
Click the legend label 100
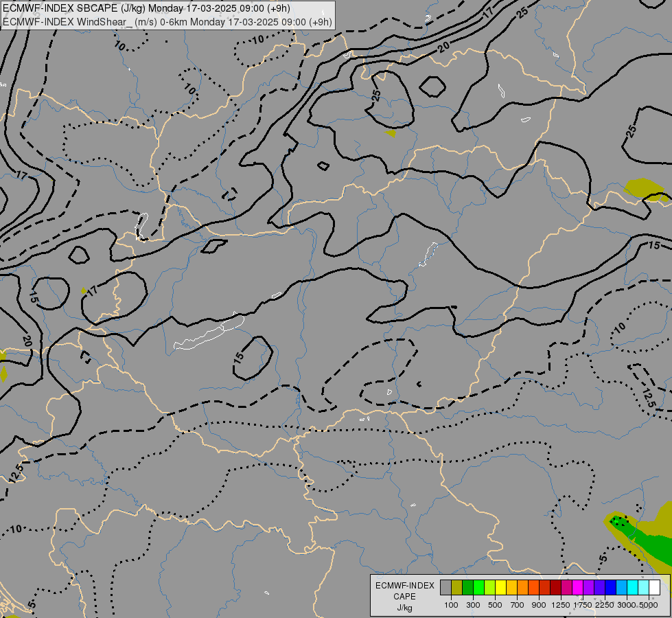pos(451,605)
